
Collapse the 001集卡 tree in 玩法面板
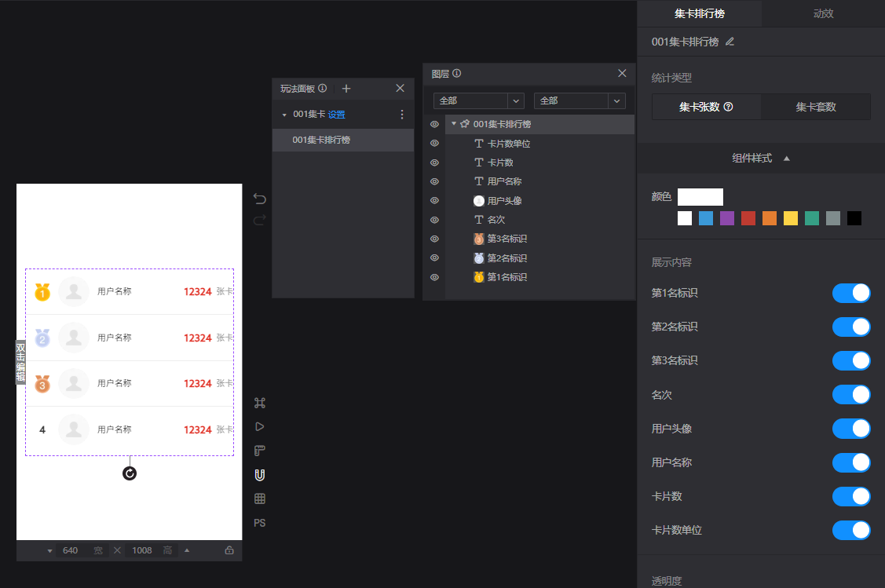[284, 115]
